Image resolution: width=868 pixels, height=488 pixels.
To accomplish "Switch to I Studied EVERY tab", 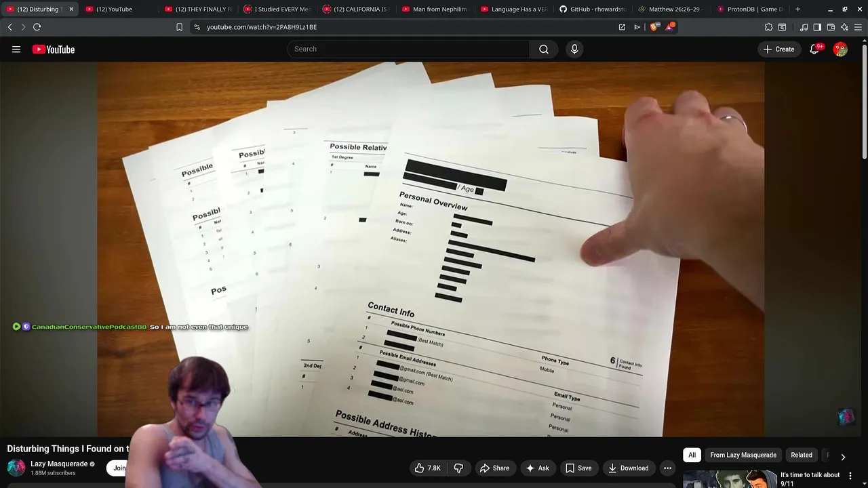I will coord(277,9).
